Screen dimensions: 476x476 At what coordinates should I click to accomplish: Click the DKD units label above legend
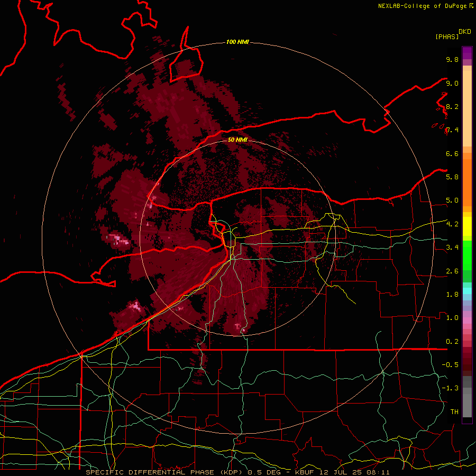(464, 32)
